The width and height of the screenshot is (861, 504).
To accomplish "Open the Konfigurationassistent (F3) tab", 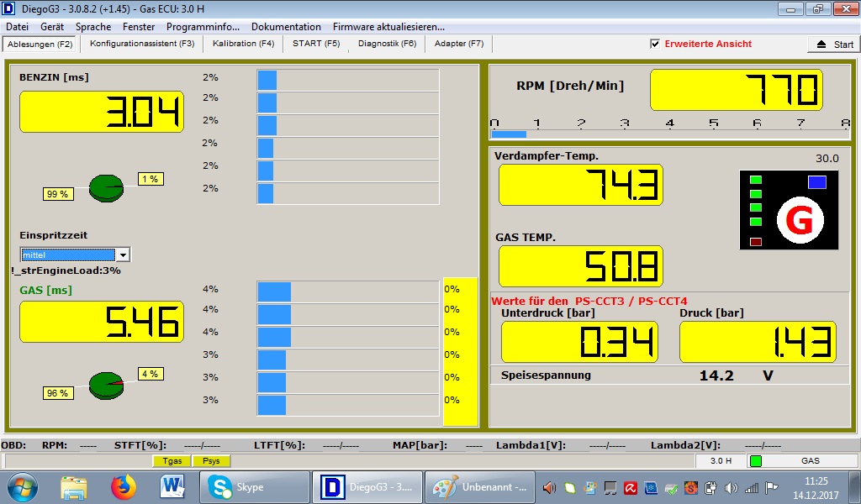I will pyautogui.click(x=142, y=44).
